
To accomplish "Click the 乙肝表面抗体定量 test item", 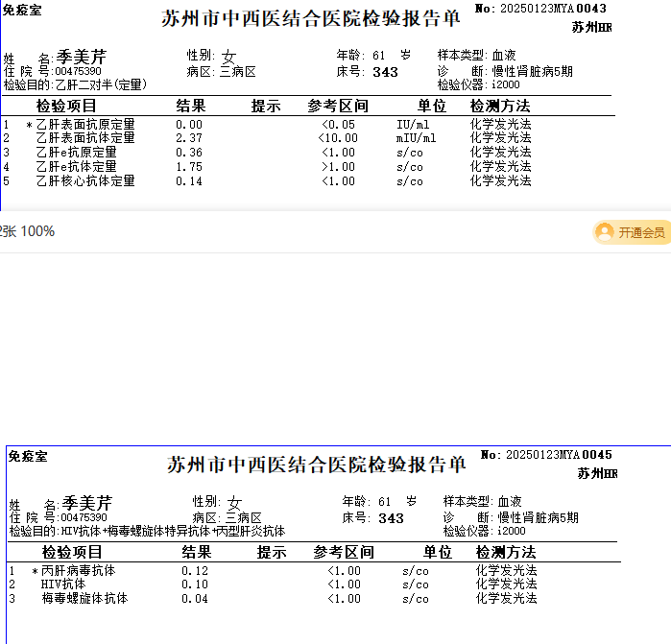I will coord(85,138).
